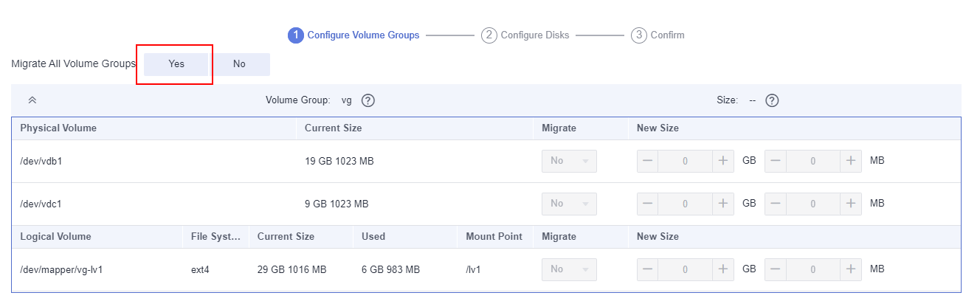Screen dimensions: 980x304
Task: Click the /dev/mapper/vg-lv1 logical volume name
Action: pos(61,269)
